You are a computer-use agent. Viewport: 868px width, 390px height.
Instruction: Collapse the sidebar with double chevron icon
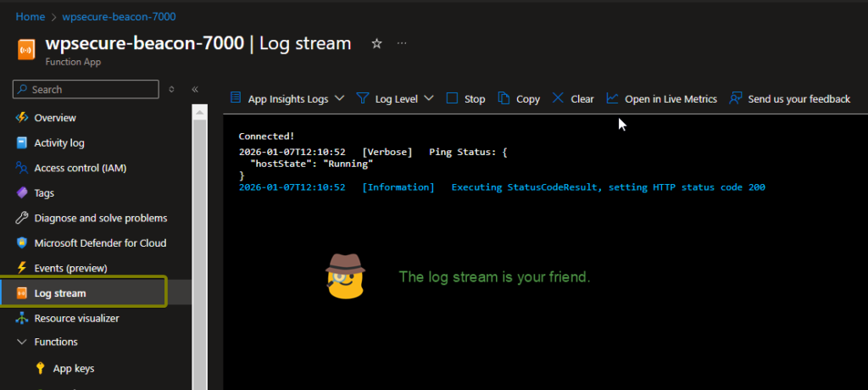click(x=194, y=89)
